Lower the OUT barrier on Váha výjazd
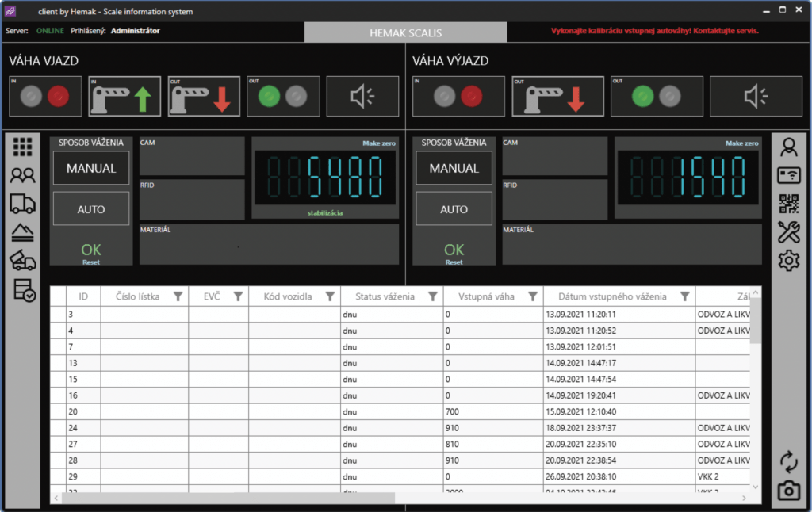This screenshot has height=512, width=812. click(x=557, y=96)
